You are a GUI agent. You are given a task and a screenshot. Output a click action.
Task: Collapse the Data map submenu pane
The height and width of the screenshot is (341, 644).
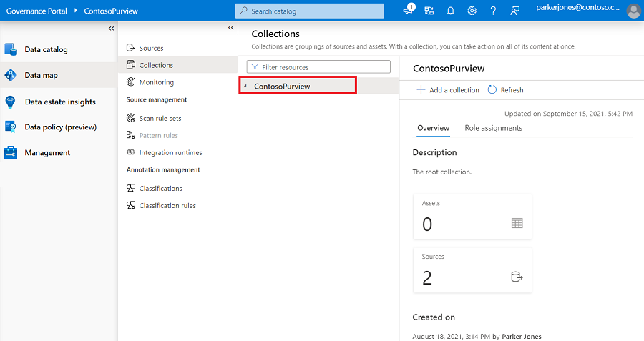coord(230,28)
